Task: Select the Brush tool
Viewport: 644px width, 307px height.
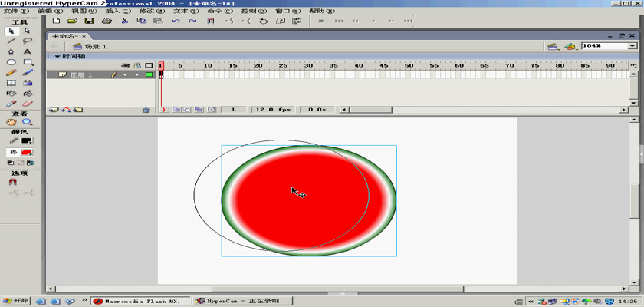Action: point(27,72)
